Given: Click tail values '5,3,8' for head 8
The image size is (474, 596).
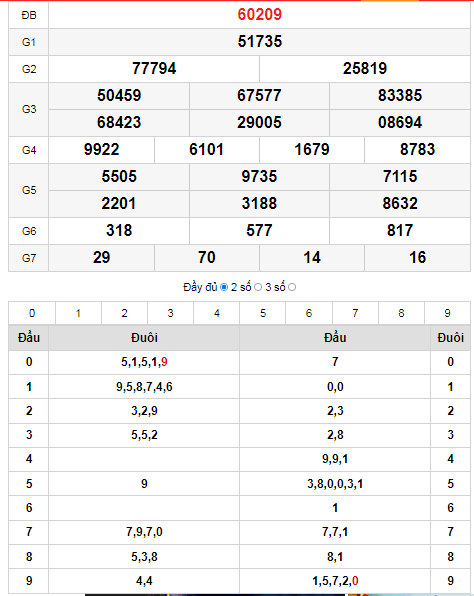Looking at the screenshot, I should pyautogui.click(x=144, y=557).
